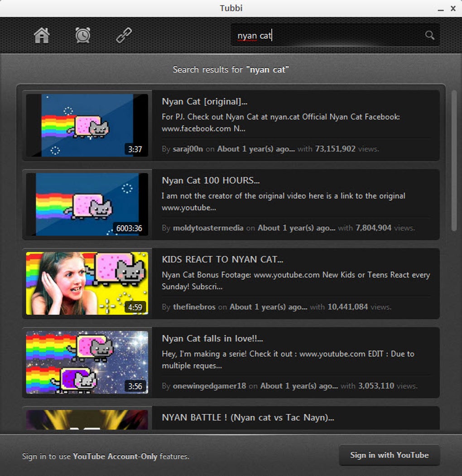Click uploader name onewingedgamer18
462x476 pixels.
coord(209,385)
